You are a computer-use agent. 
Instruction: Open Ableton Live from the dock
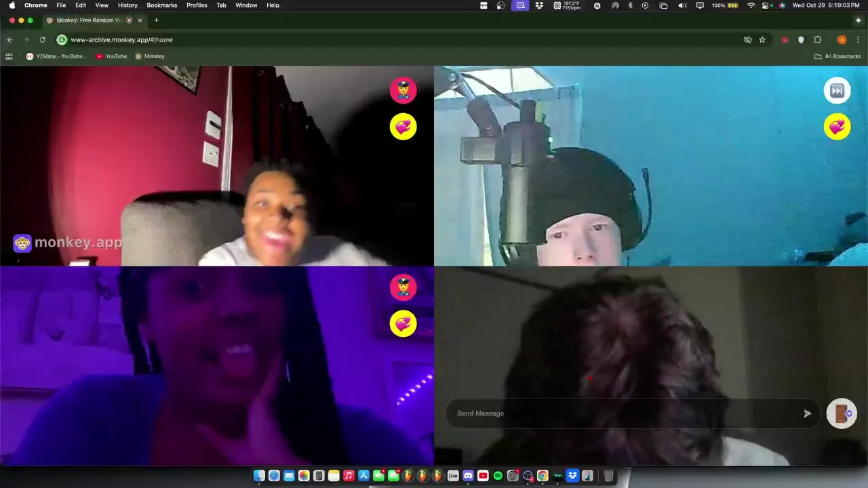(453, 476)
